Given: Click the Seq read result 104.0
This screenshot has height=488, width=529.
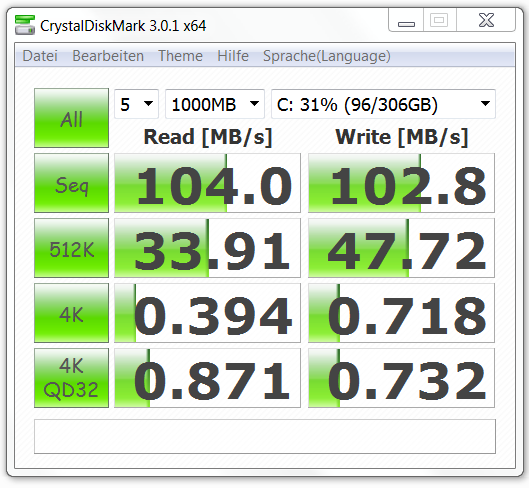Looking at the screenshot, I should pos(207,183).
